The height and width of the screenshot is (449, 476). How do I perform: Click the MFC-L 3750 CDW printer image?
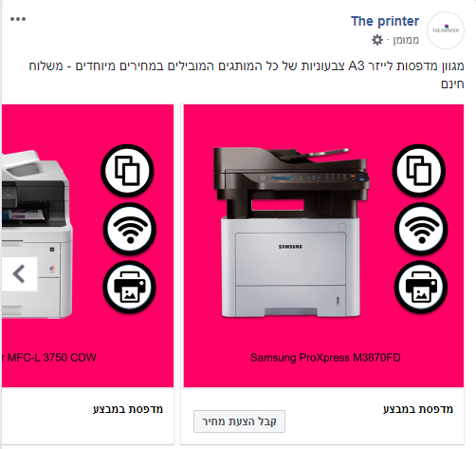click(37, 234)
